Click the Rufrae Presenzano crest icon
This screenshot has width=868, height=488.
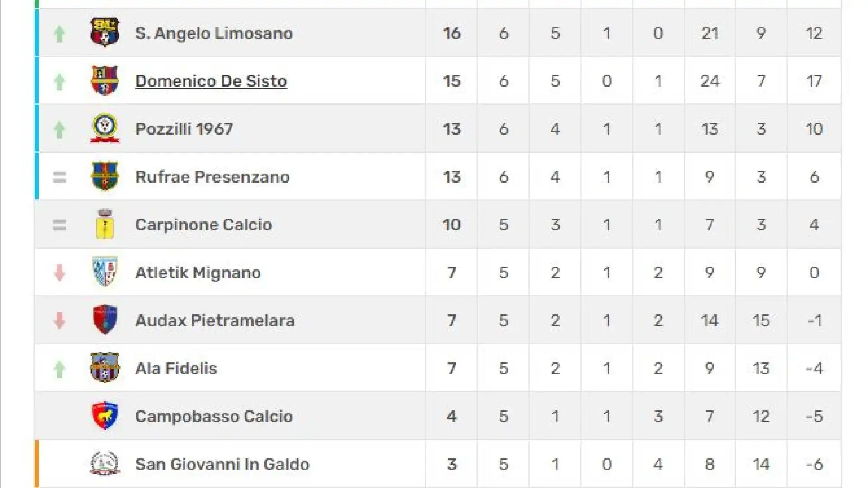pyautogui.click(x=104, y=176)
